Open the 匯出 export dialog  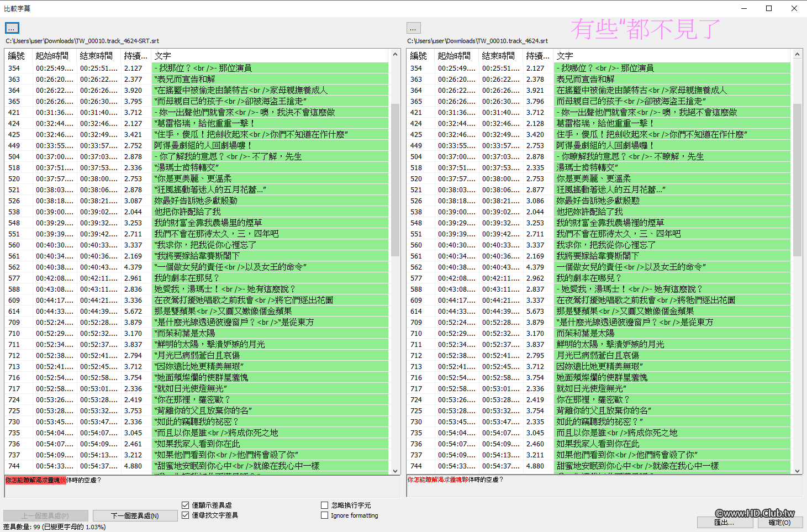click(x=726, y=522)
